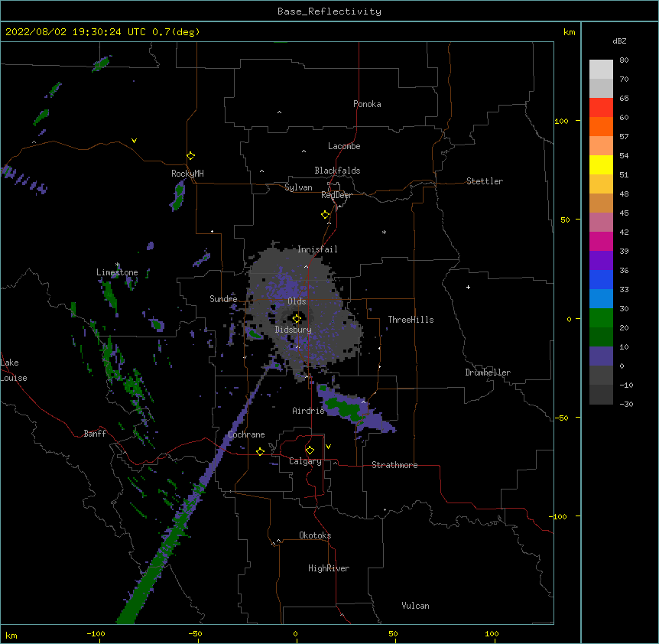Select the magenta swatch in dBZ legend
659x644 pixels.
pyautogui.click(x=601, y=242)
